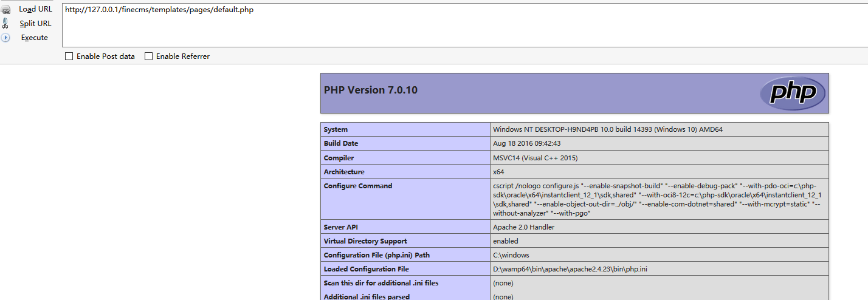Click the Execute button label

(35, 38)
